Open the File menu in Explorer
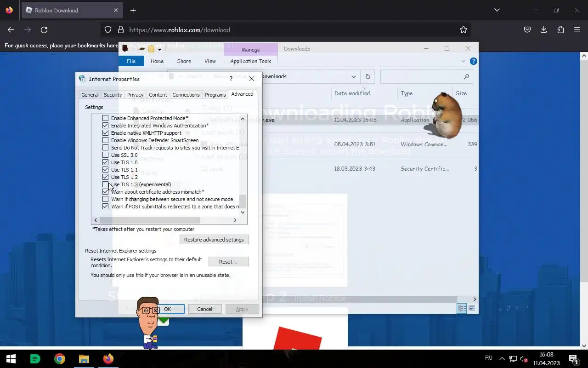 click(131, 61)
